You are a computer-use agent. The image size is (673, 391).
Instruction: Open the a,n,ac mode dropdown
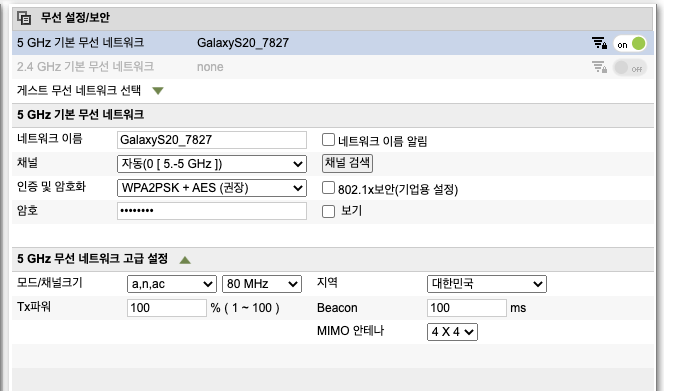coord(172,284)
